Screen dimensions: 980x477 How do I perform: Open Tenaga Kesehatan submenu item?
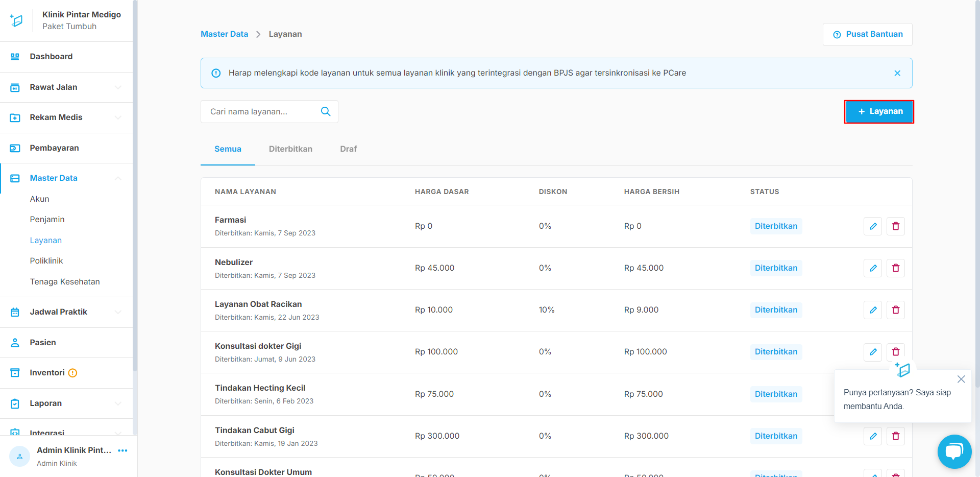65,282
